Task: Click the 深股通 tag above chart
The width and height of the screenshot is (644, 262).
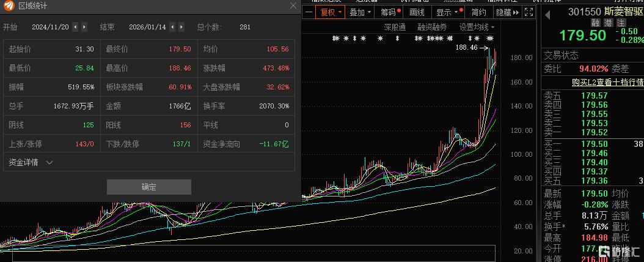Action: (x=395, y=28)
